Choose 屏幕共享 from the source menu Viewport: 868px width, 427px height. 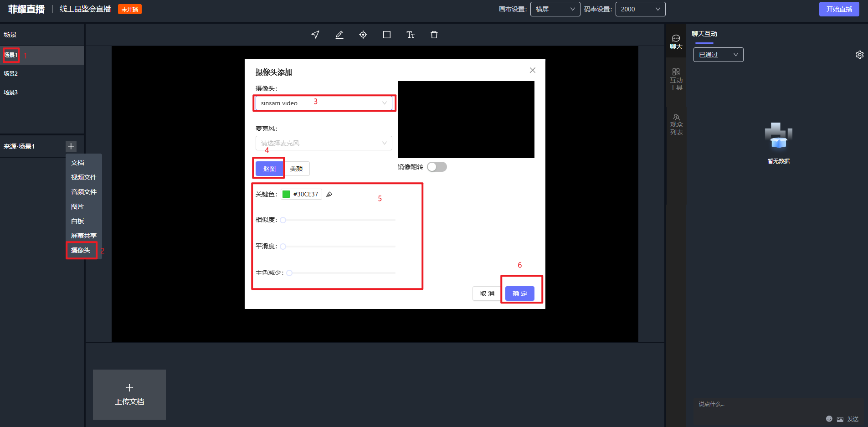point(84,236)
